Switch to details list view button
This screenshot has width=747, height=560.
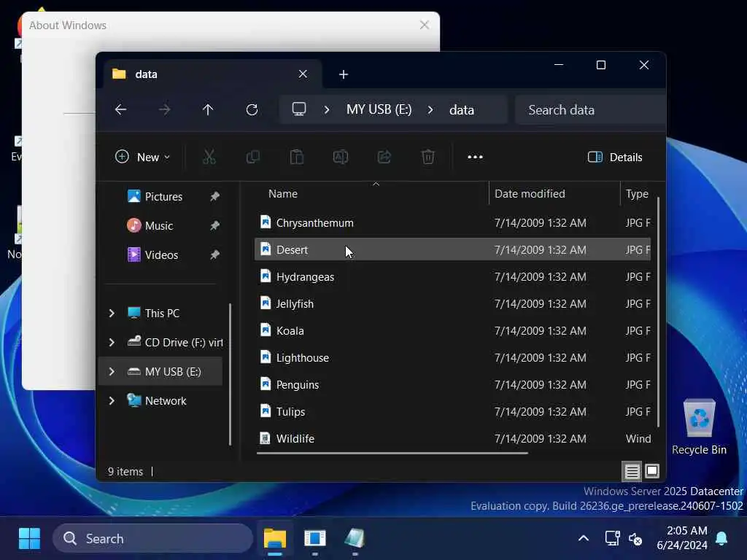pos(632,472)
